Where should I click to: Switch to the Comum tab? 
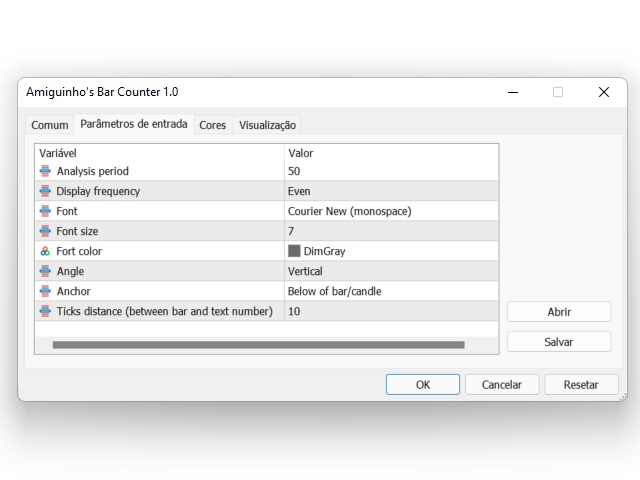click(x=50, y=125)
